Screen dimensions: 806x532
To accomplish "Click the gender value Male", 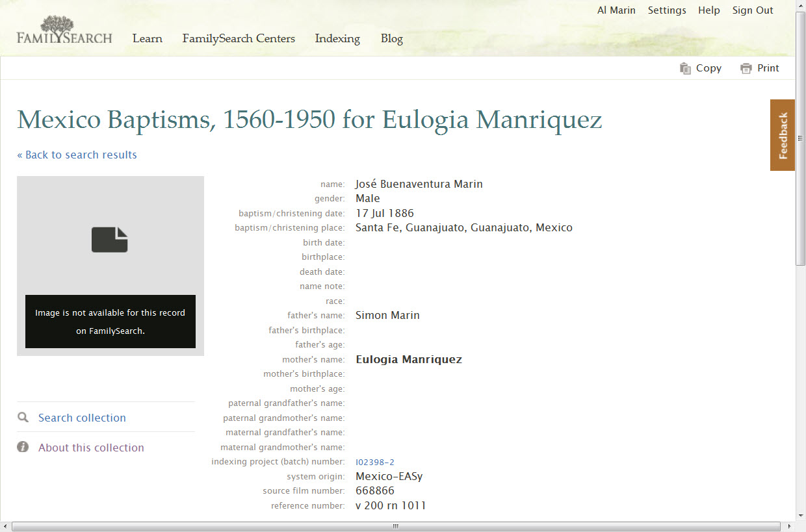I will tap(368, 198).
